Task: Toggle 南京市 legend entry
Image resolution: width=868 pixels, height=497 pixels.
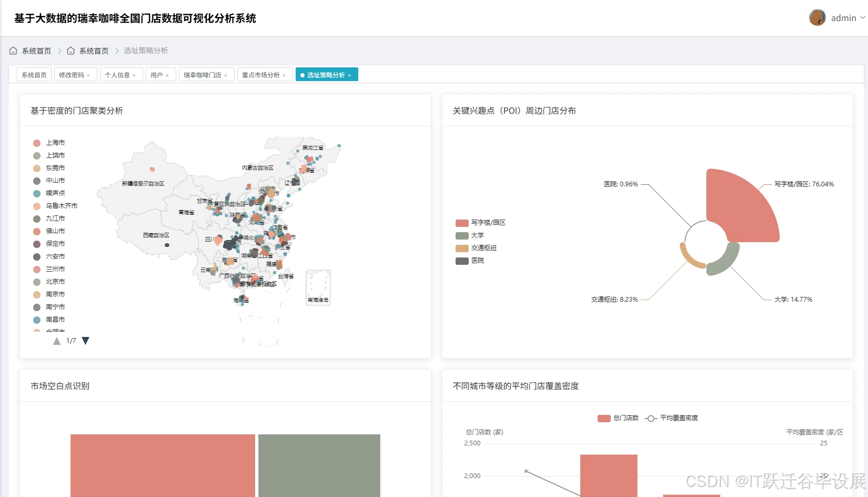Action: (x=49, y=294)
